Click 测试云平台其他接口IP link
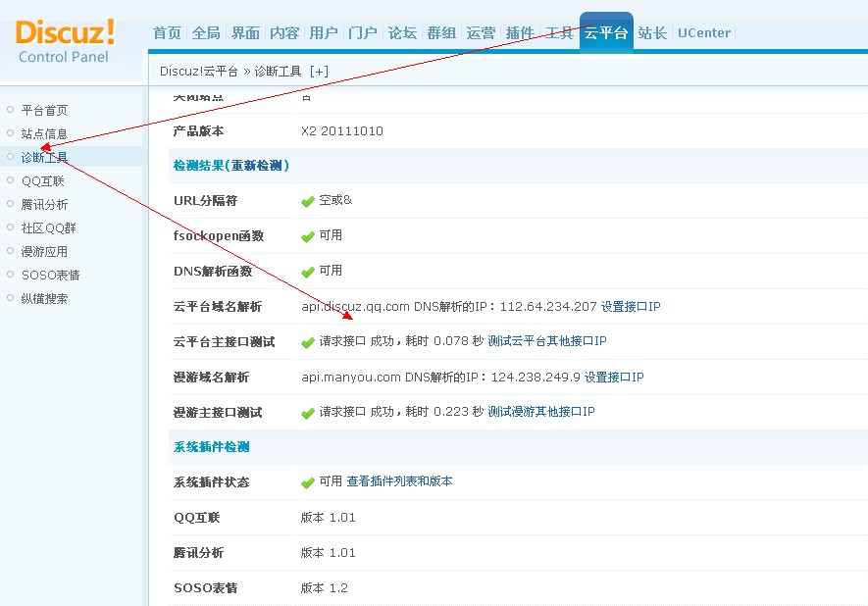This screenshot has width=868, height=606. (547, 341)
